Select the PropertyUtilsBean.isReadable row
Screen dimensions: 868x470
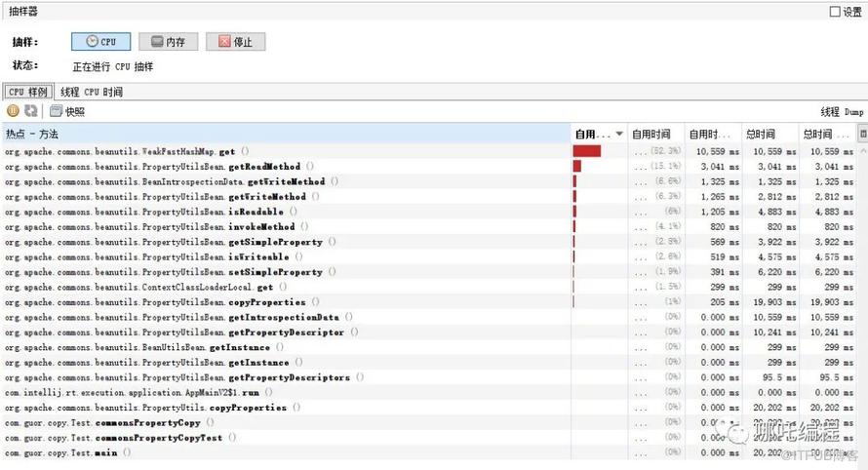[430, 212]
